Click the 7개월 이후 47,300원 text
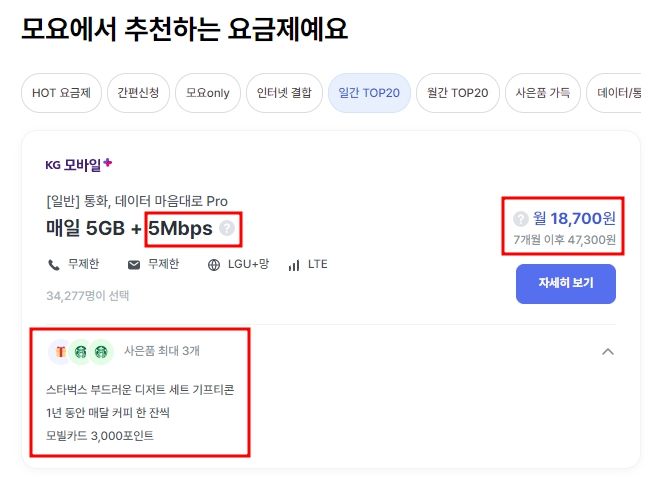The width and height of the screenshot is (660, 477). pos(564,240)
